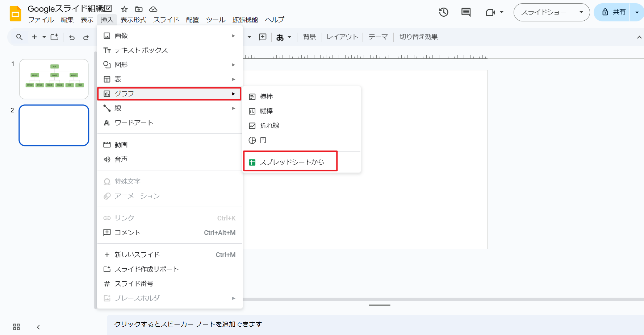Viewport: 644px width, 335px height.
Task: Open the comments history icon
Action: (466, 12)
